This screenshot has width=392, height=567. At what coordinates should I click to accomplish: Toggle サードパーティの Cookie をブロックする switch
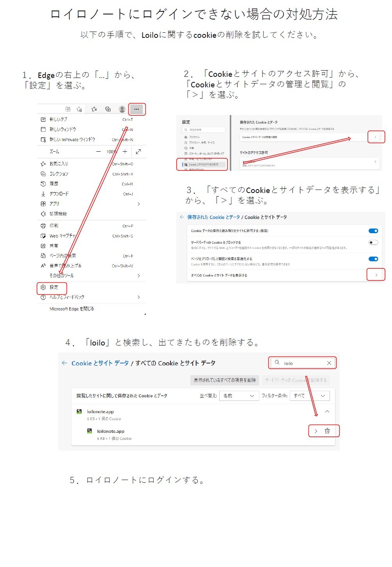373,243
